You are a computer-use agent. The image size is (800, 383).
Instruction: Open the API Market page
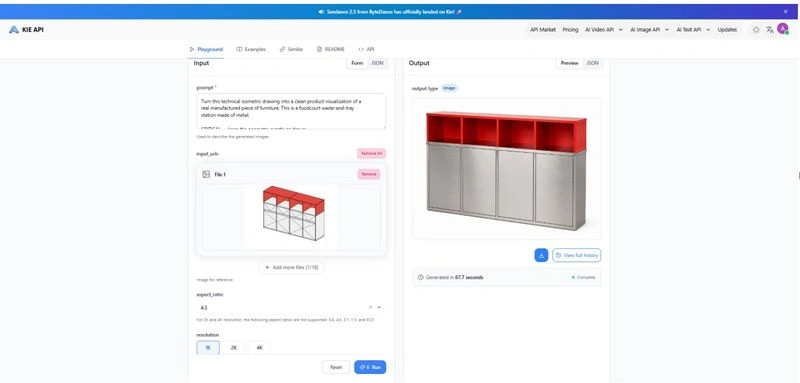(x=543, y=30)
